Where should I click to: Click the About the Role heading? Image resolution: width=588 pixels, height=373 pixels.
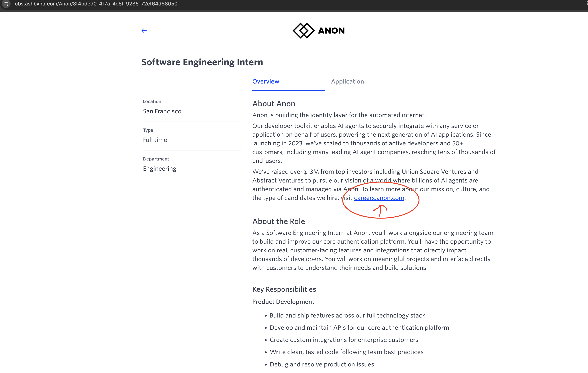(279, 221)
